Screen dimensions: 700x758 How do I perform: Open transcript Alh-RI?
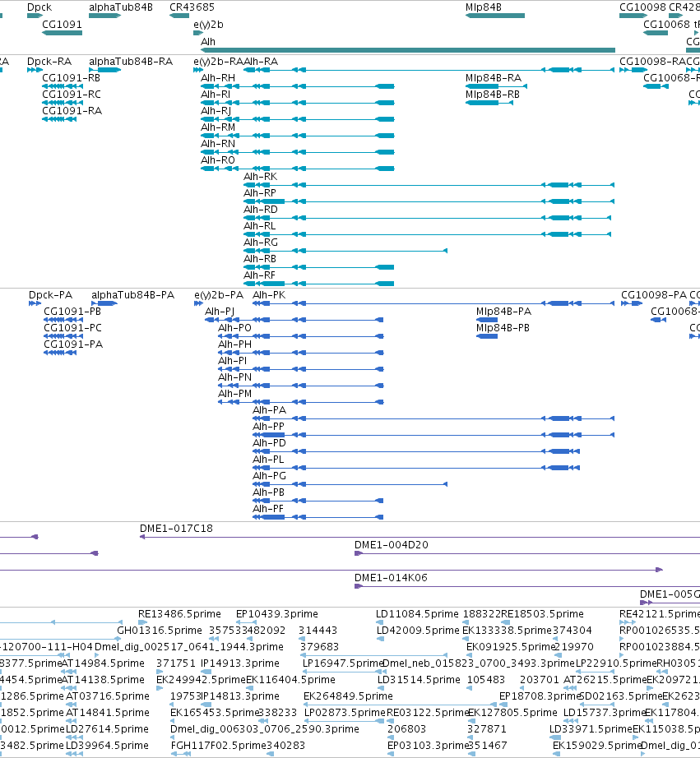[x=298, y=103]
